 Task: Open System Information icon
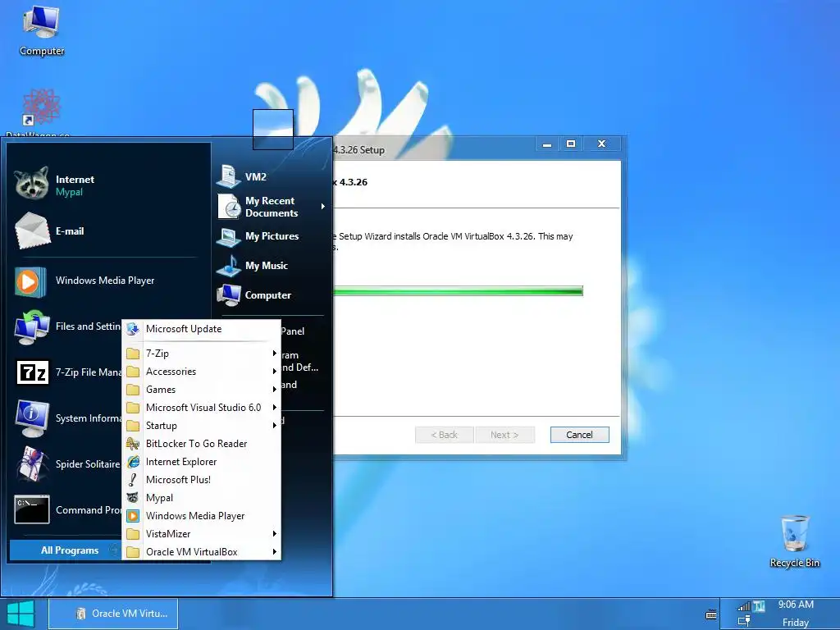[32, 418]
